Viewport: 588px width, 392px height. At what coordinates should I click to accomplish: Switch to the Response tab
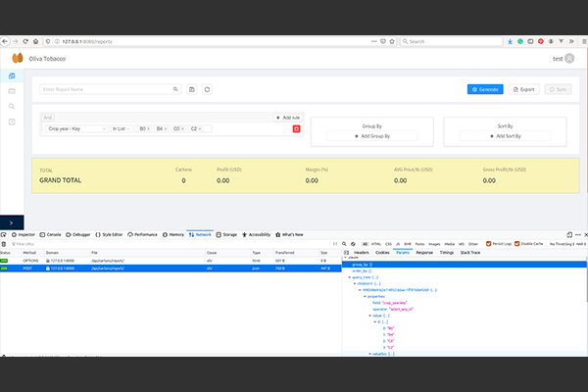423,253
